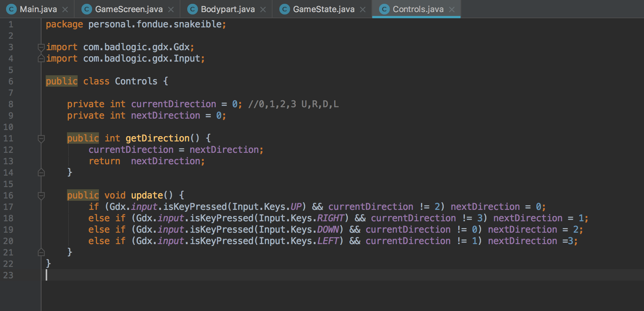Switch to the Main.java tab

pyautogui.click(x=38, y=9)
